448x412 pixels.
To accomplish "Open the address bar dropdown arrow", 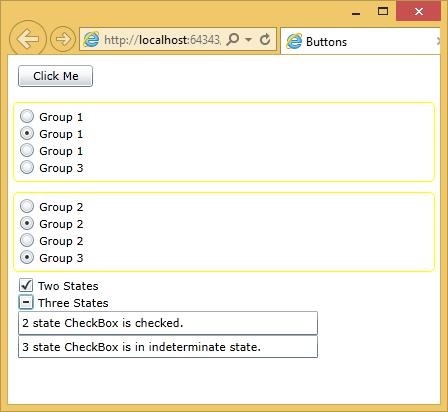I will pos(248,40).
